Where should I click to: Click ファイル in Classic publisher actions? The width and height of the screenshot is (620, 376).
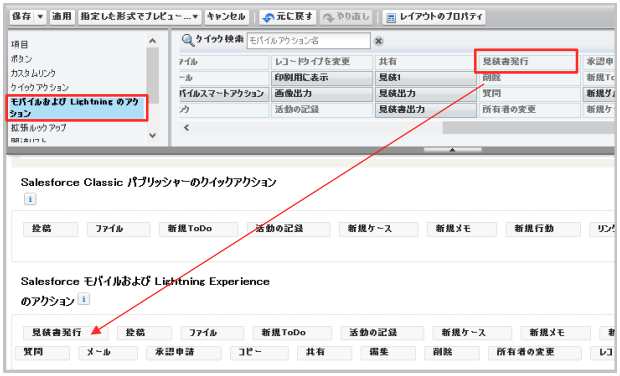click(x=118, y=229)
